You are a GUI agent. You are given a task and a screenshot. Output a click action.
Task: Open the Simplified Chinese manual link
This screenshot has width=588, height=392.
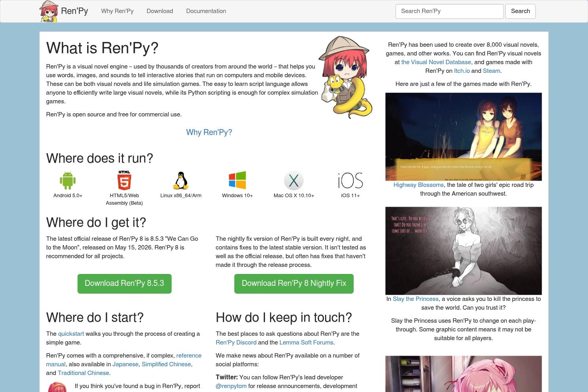coord(166,364)
